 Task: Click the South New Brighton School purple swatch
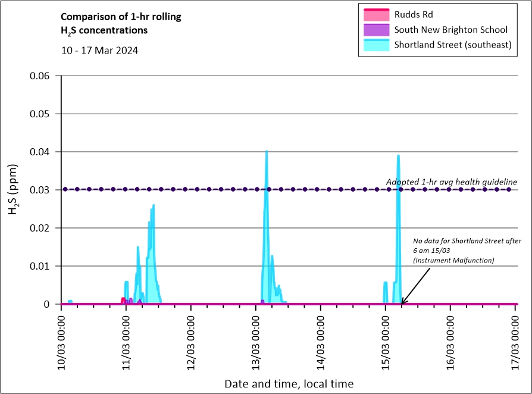375,29
